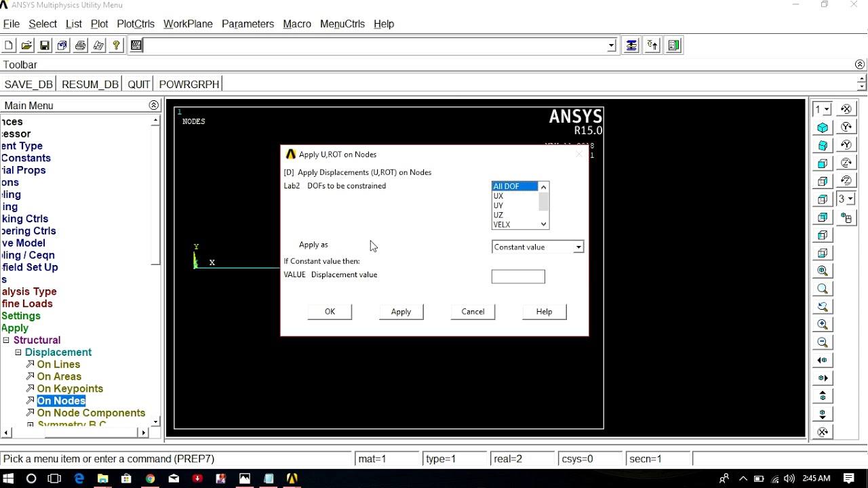Click the Pan Model Right arrow icon
Screen dimensions: 868x488
pyautogui.click(x=823, y=378)
